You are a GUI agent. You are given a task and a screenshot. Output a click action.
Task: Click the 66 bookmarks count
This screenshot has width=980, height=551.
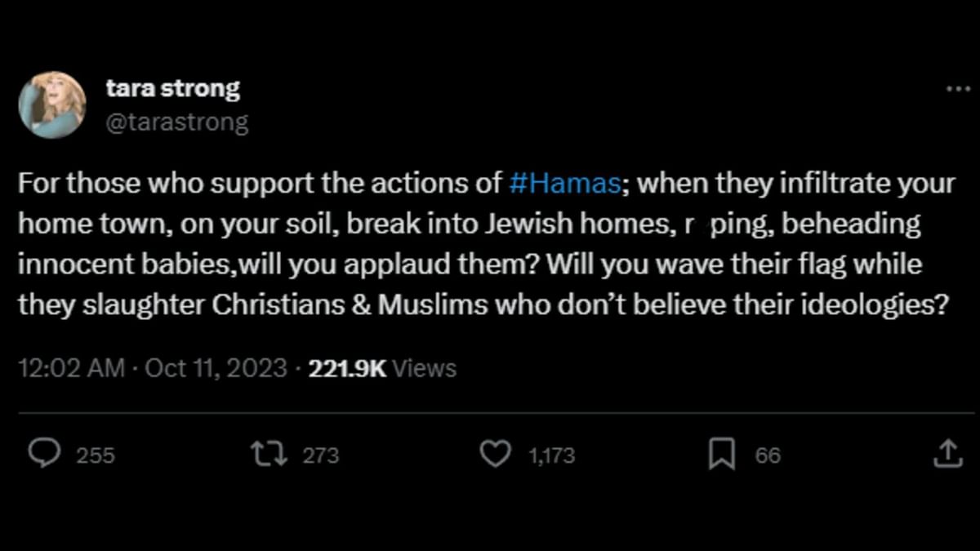[768, 455]
